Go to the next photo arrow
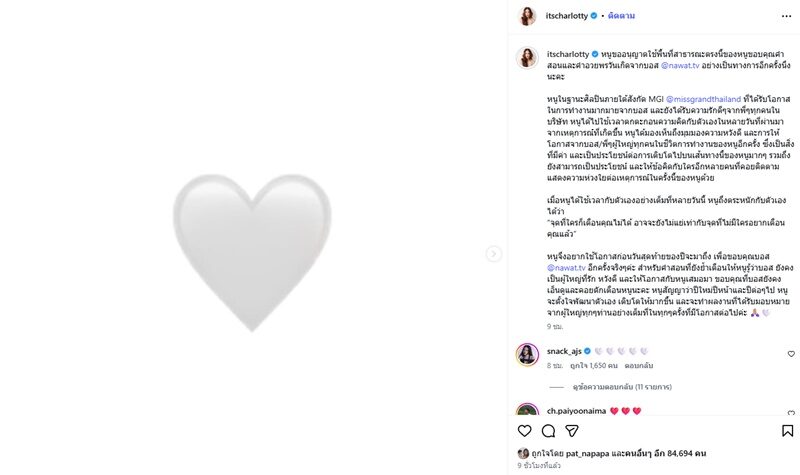 (x=494, y=254)
